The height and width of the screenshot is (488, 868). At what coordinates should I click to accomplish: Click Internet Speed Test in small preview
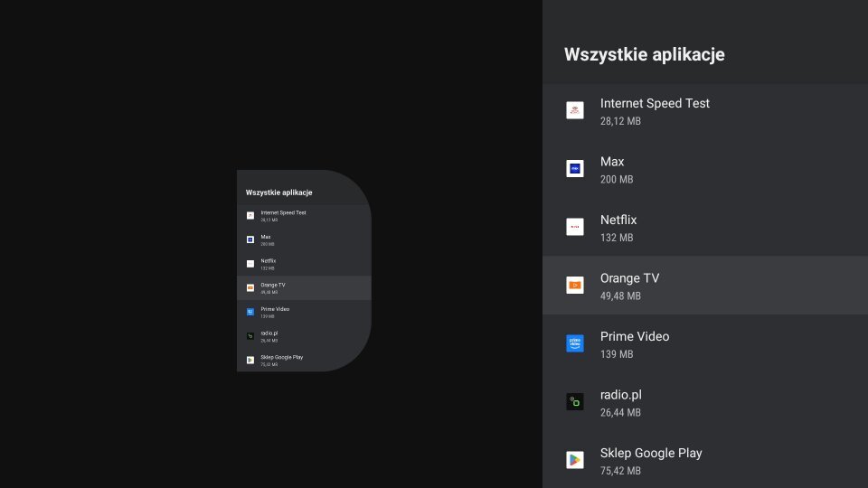click(x=304, y=216)
